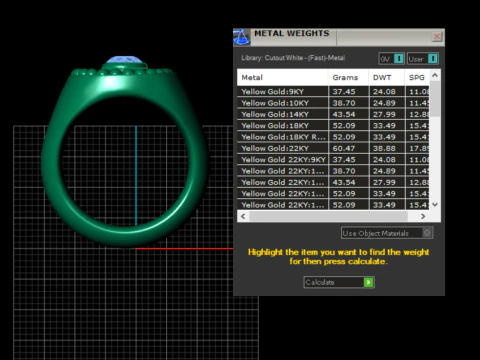Select the Yellow Gold:9KY row
This screenshot has height=360, width=480.
coord(333,92)
